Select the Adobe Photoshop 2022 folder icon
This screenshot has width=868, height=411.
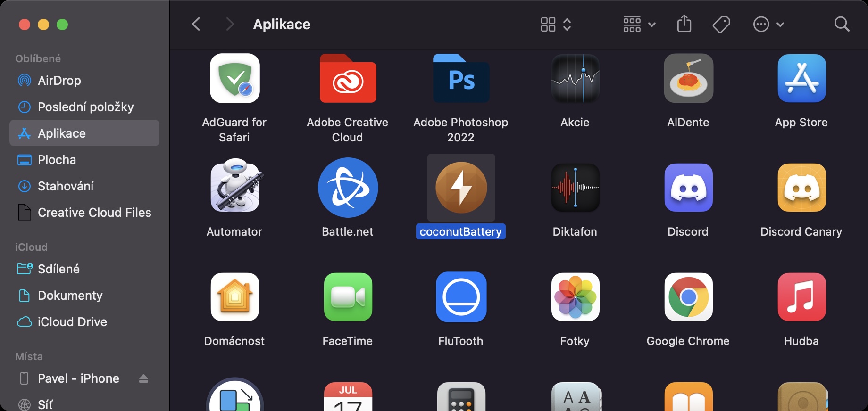[461, 78]
